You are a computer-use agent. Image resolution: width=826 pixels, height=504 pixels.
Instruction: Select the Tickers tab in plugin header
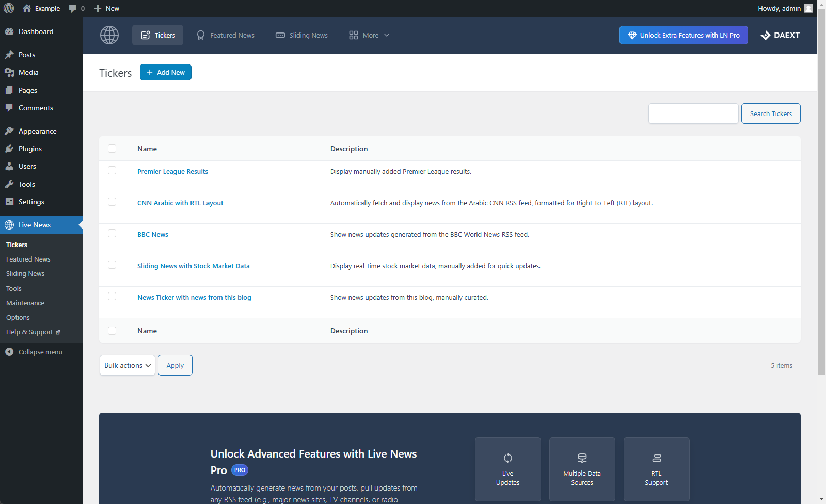click(157, 35)
